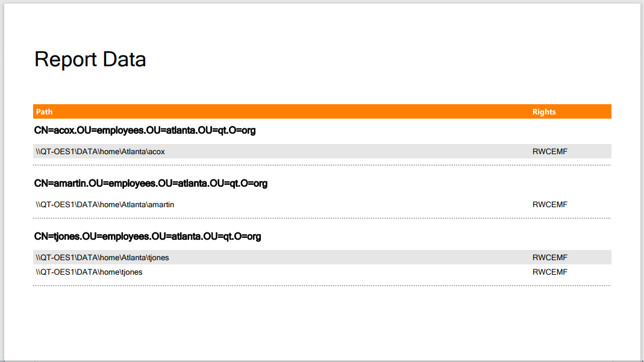This screenshot has height=362, width=644.
Task: Click the dotted separator below tjones section
Action: click(322, 286)
